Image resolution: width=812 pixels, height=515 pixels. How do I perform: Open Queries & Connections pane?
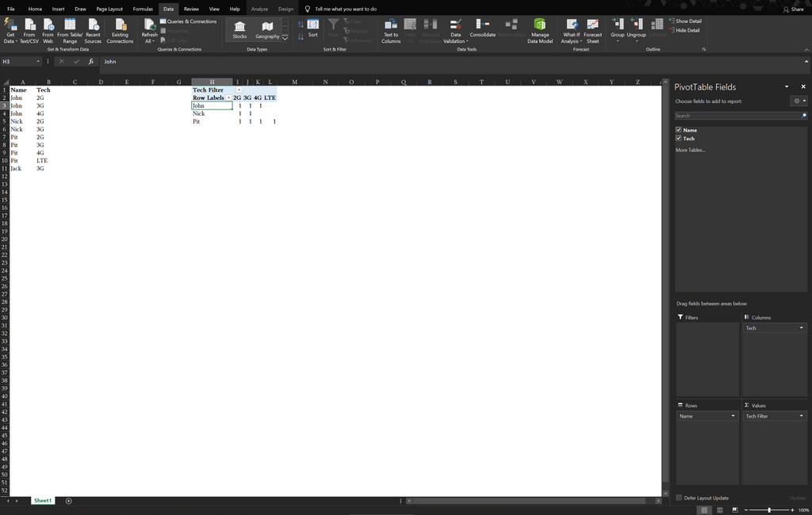pyautogui.click(x=189, y=21)
